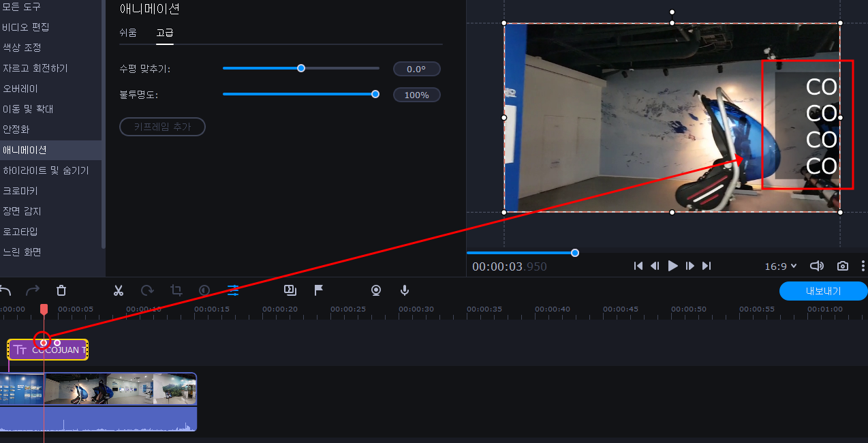Select the crop tool icon
868x443 pixels.
(x=176, y=290)
